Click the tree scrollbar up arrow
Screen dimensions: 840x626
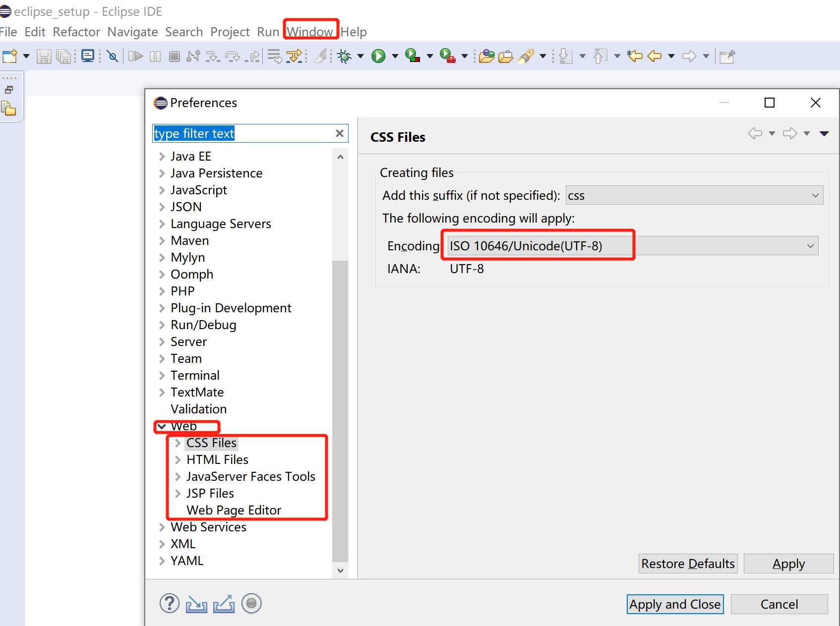click(340, 157)
